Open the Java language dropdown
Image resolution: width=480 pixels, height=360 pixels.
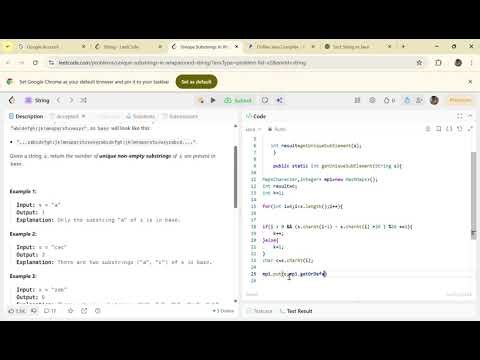253,129
